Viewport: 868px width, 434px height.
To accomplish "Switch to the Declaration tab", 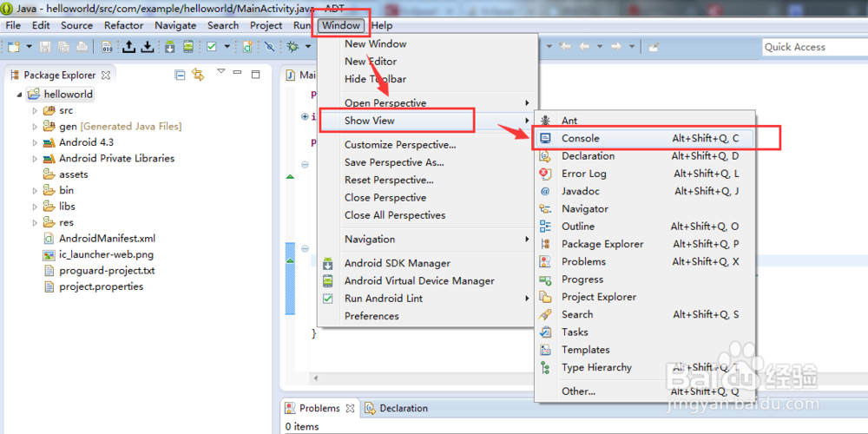I will (x=397, y=409).
